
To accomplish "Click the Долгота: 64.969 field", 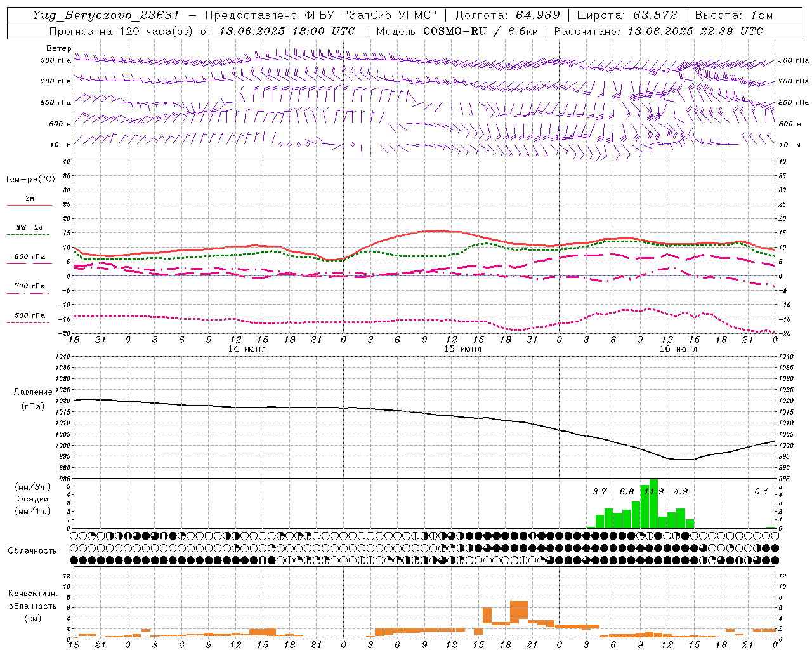I will 507,15.
